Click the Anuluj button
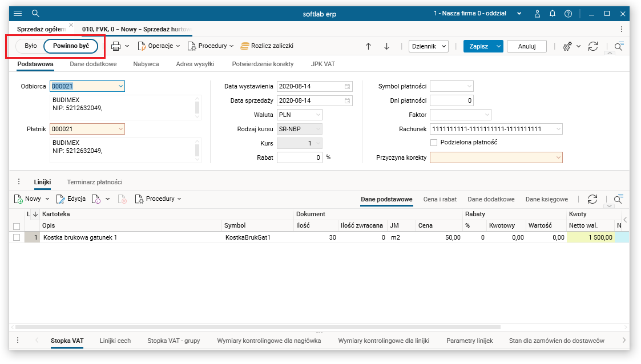This screenshot has width=641, height=364. [527, 46]
